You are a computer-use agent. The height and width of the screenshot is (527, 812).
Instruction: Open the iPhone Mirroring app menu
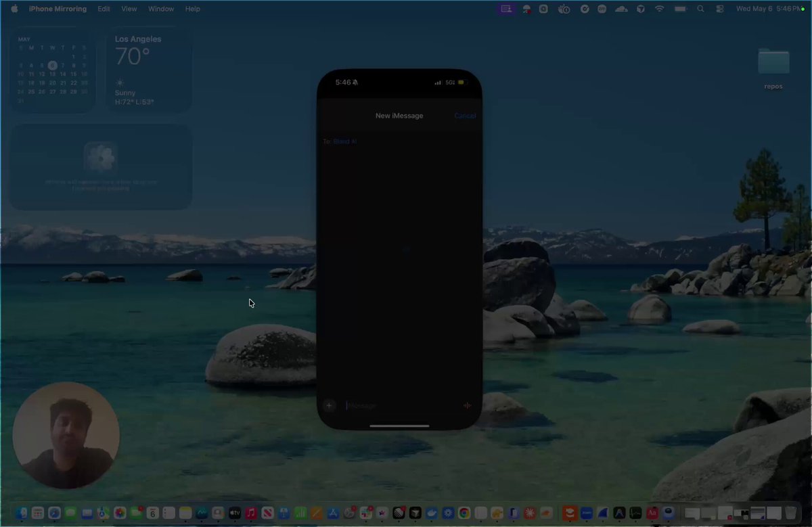click(58, 9)
